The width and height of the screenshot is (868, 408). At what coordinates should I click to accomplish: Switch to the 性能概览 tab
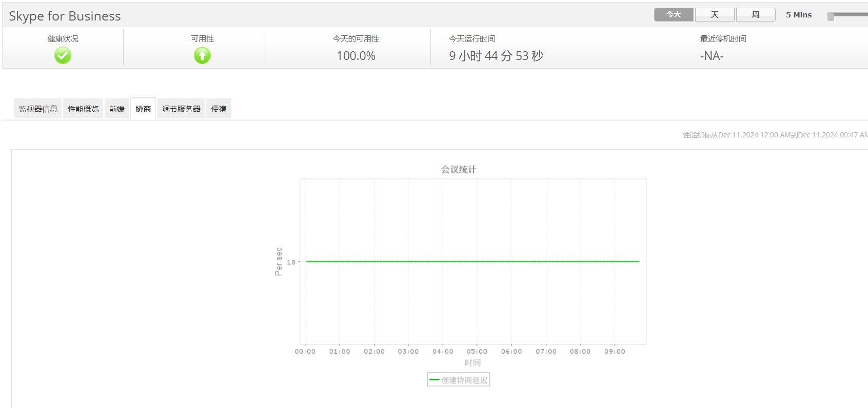(83, 109)
